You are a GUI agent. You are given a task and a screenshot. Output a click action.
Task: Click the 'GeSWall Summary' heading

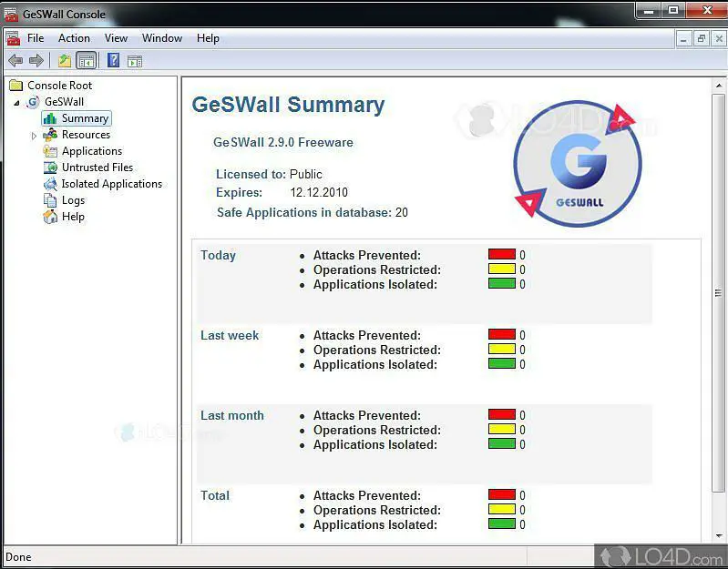coord(288,105)
